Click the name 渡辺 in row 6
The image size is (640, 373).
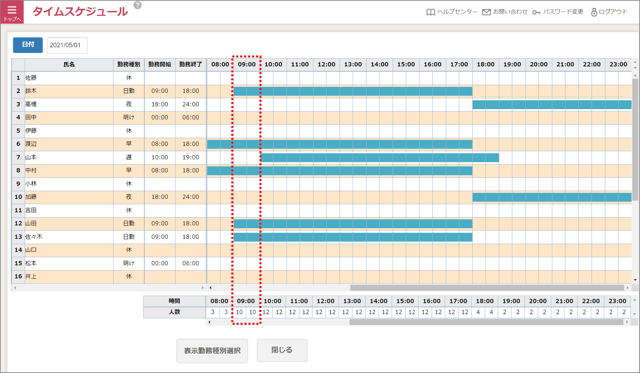tap(31, 144)
